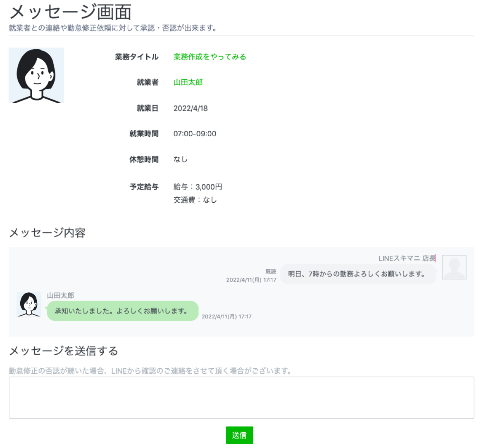Click the 給与：3,000円 salary text
The height and width of the screenshot is (448, 486).
click(198, 187)
